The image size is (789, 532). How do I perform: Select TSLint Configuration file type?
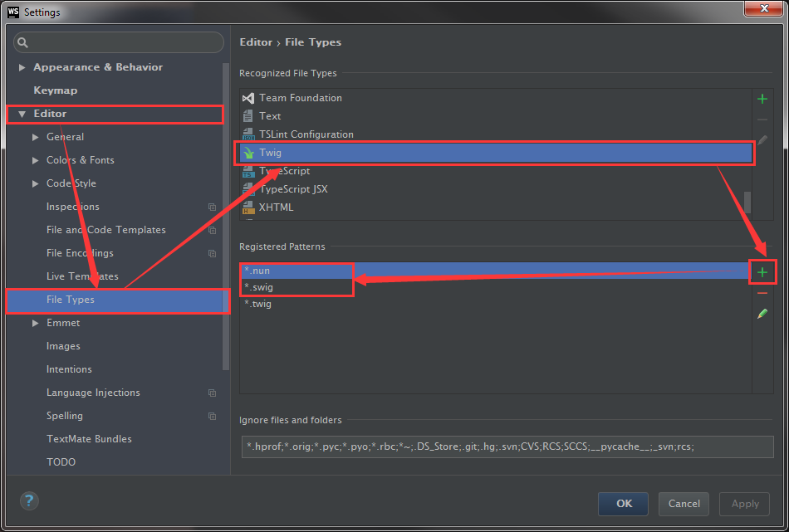point(496,134)
